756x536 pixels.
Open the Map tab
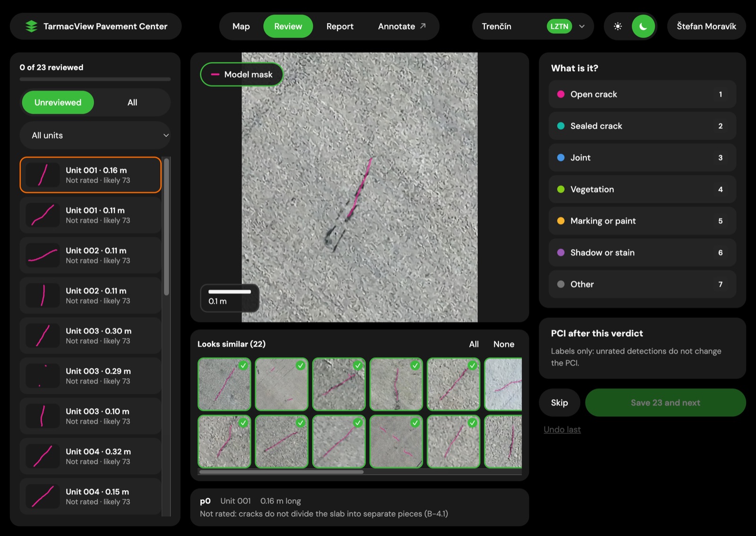(241, 26)
